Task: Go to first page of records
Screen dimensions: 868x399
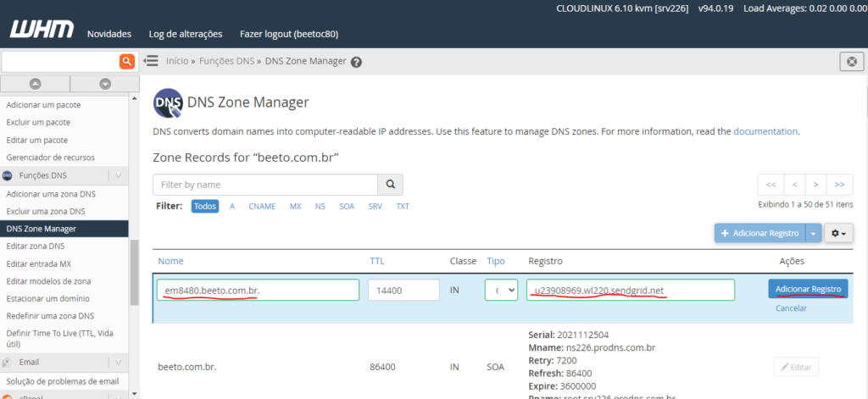Action: [x=771, y=185]
